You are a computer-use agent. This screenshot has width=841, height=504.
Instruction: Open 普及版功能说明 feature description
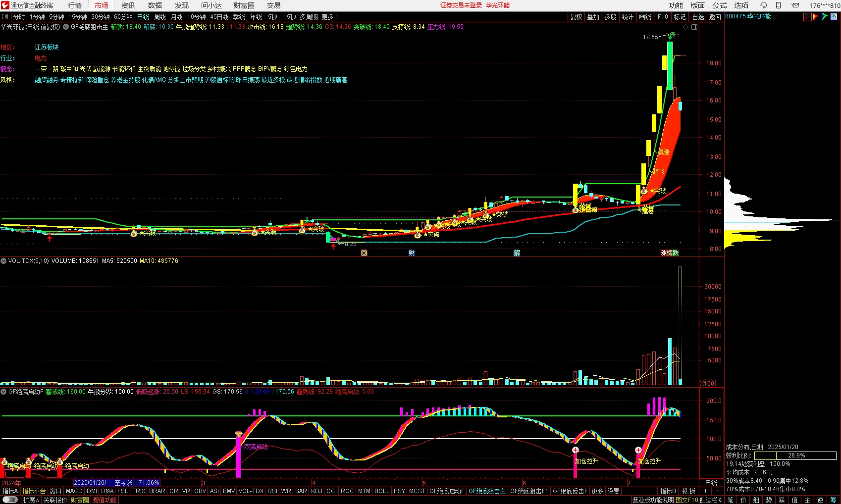653,500
